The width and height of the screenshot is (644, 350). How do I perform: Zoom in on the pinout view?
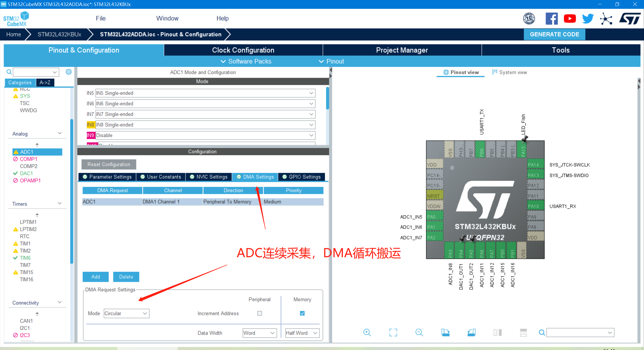[x=367, y=332]
